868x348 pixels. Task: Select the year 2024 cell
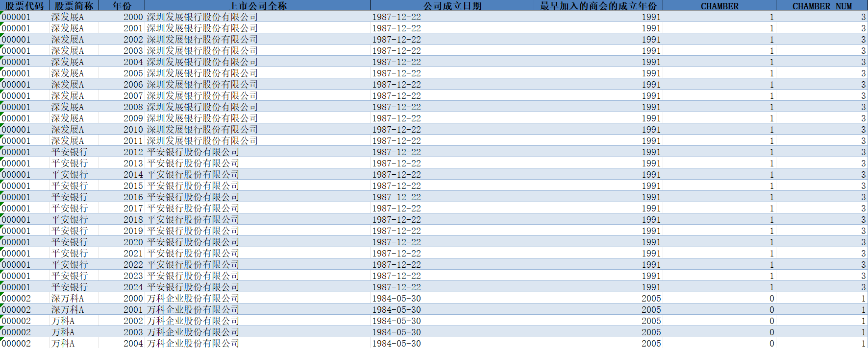pos(133,287)
